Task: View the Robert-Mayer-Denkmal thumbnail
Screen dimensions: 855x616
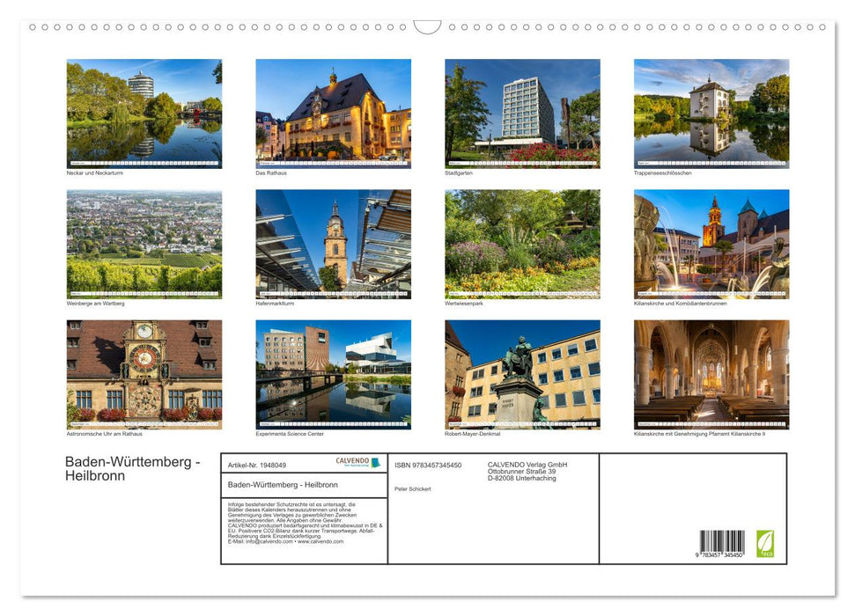Action: 522,374
